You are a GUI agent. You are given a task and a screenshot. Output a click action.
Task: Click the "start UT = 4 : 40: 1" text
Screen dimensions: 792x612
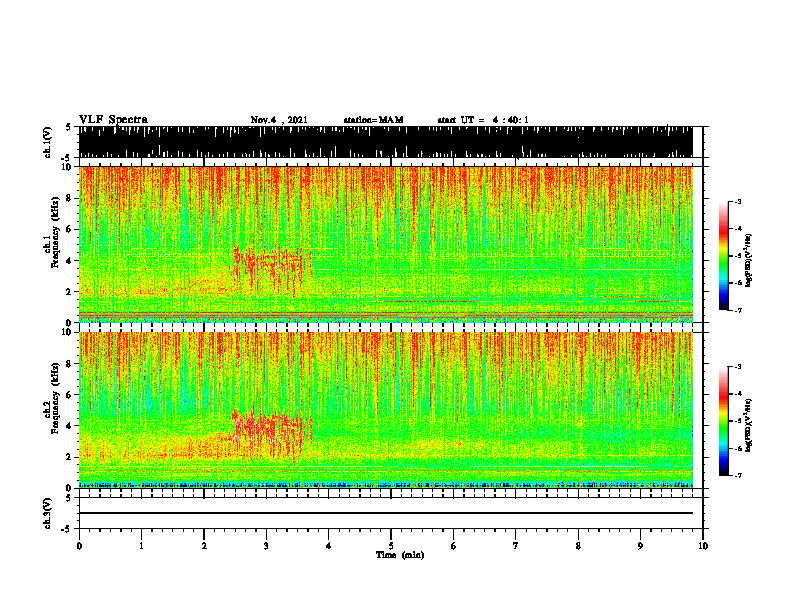(483, 120)
